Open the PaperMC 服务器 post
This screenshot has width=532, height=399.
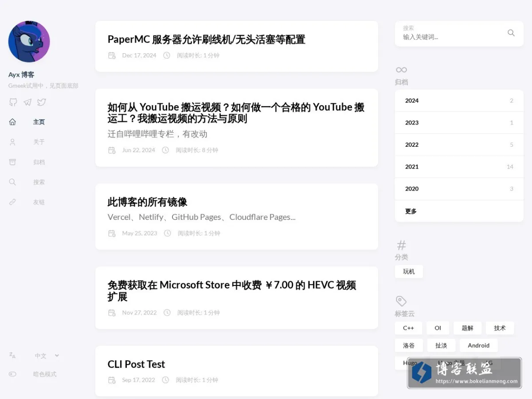(x=207, y=39)
